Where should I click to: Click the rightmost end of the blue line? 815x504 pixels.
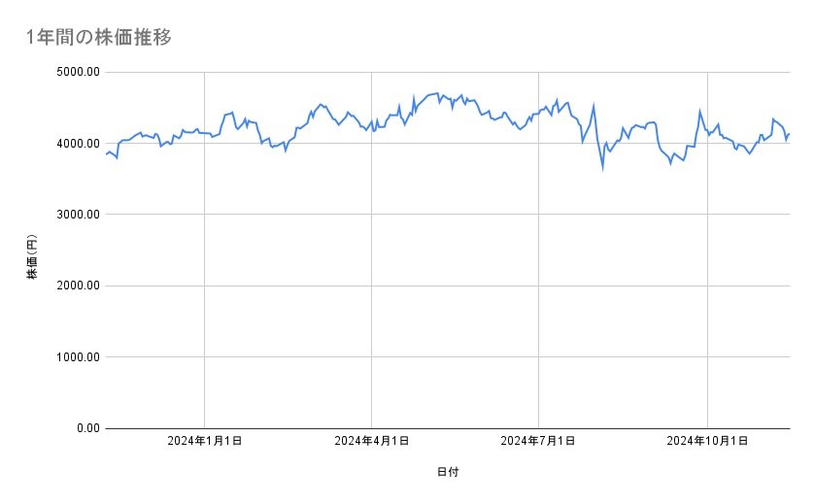[x=789, y=134]
